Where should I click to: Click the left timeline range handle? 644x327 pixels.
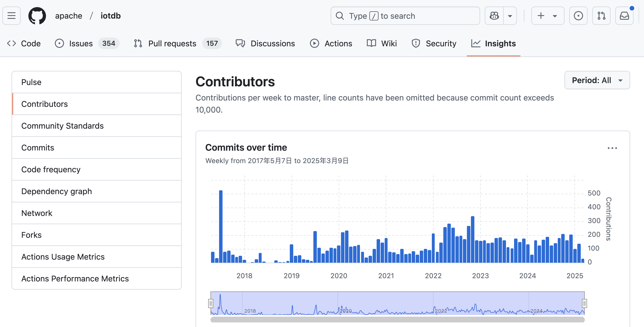211,303
